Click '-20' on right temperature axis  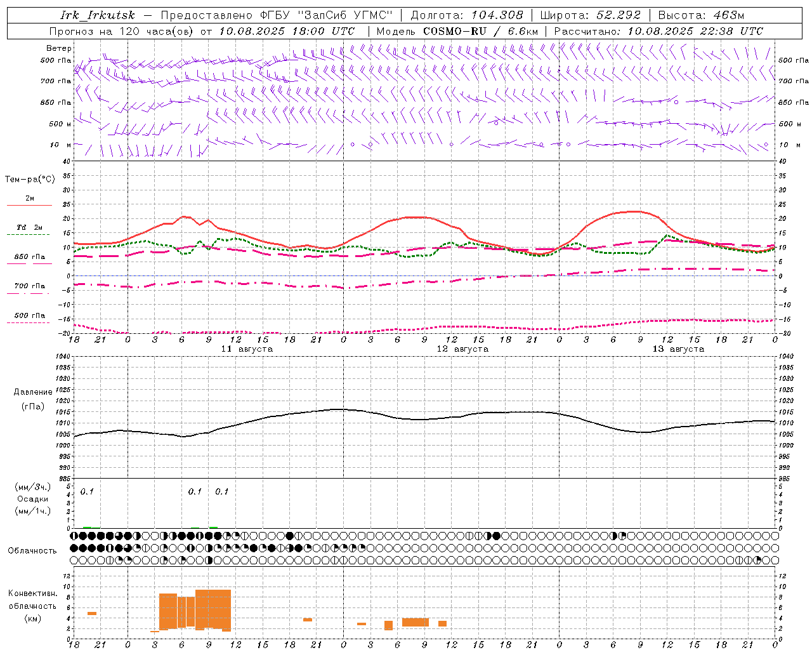[x=784, y=334]
